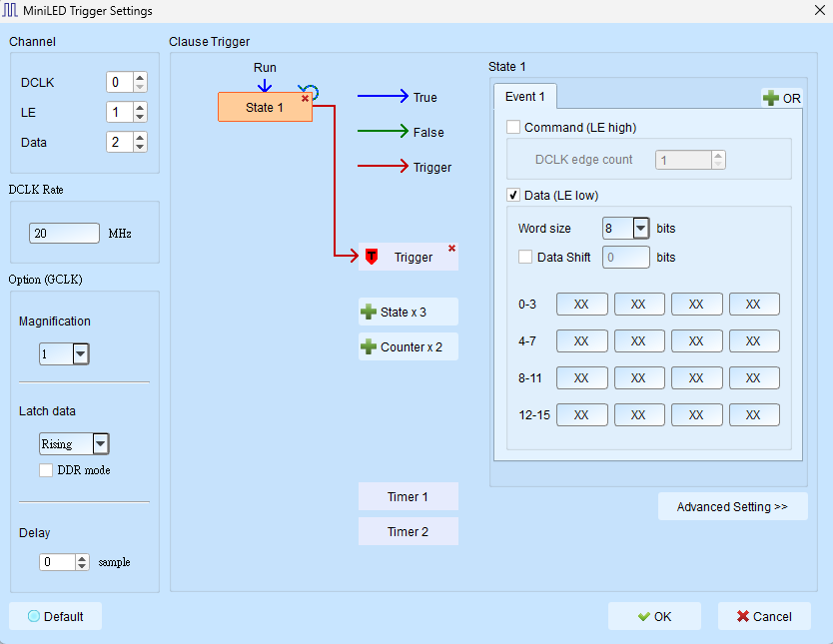
Task: Select the green False arrow
Action: [383, 131]
